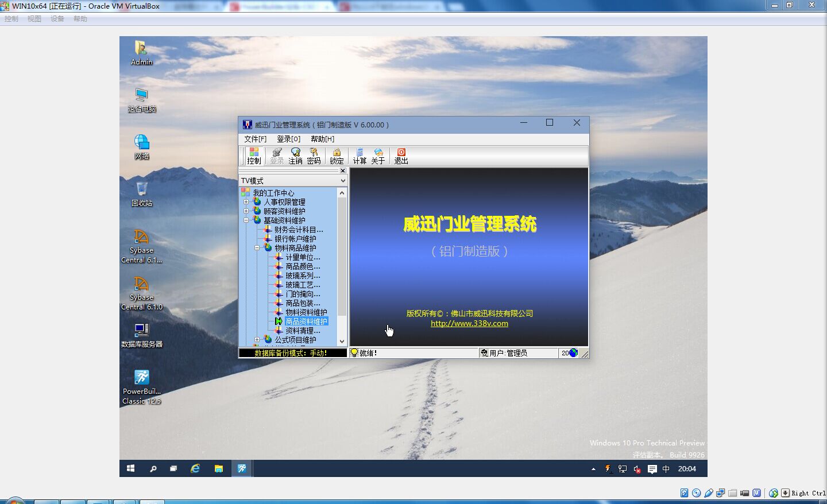Screen dimensions: 827x504
Task: Click the network tray icon
Action: coord(622,469)
